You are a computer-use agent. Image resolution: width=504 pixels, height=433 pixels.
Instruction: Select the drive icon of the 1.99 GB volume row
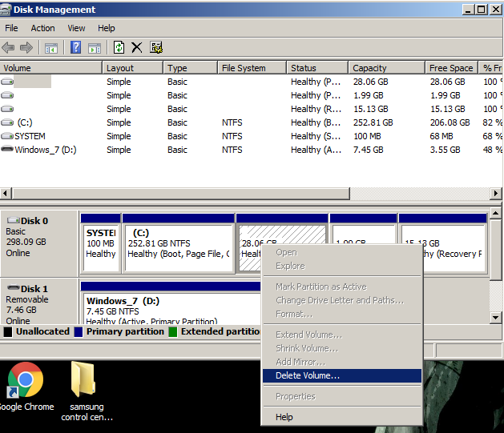click(7, 95)
